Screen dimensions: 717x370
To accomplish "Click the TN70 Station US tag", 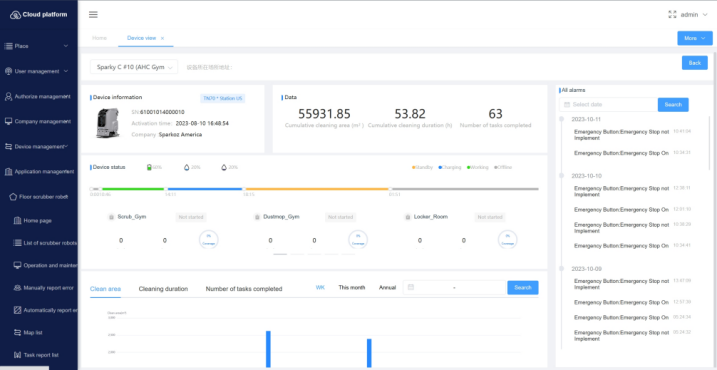I will coord(223,98).
